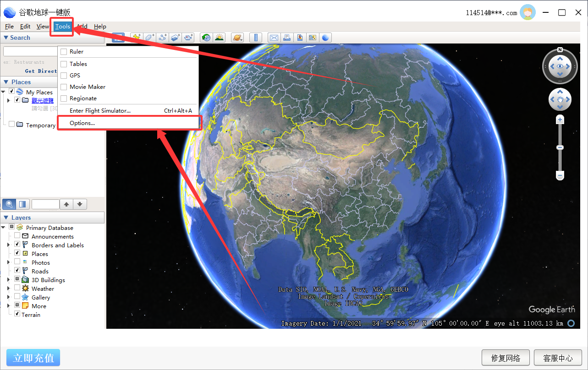Toggle sunlight across the landscape icon

tap(220, 38)
